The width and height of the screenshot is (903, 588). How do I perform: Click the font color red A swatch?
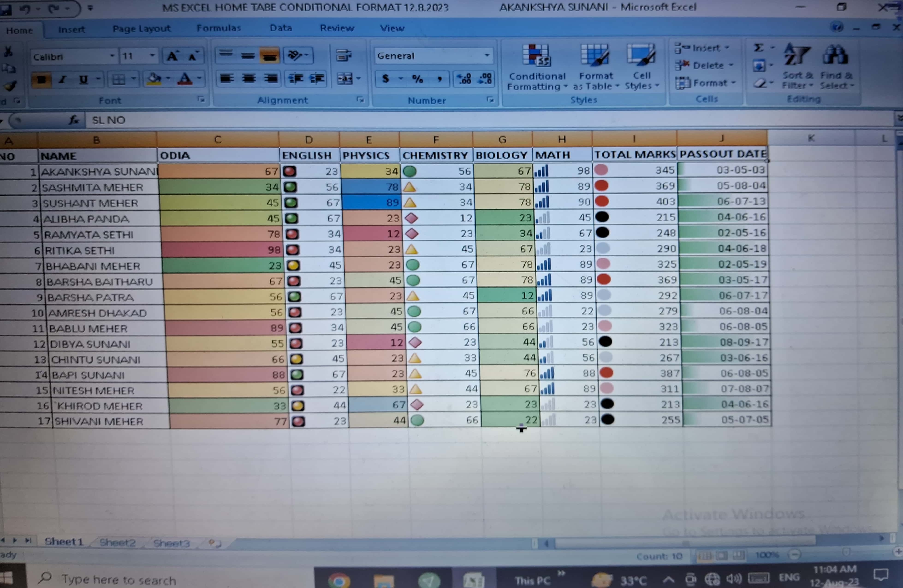185,79
